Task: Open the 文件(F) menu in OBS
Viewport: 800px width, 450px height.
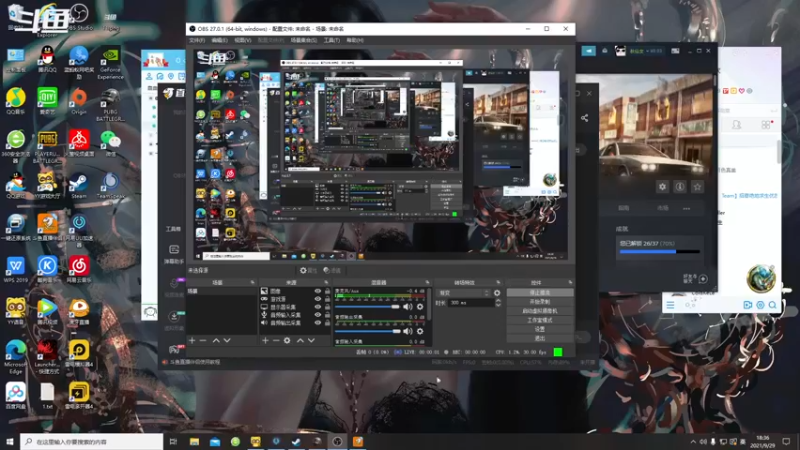Action: [x=197, y=40]
